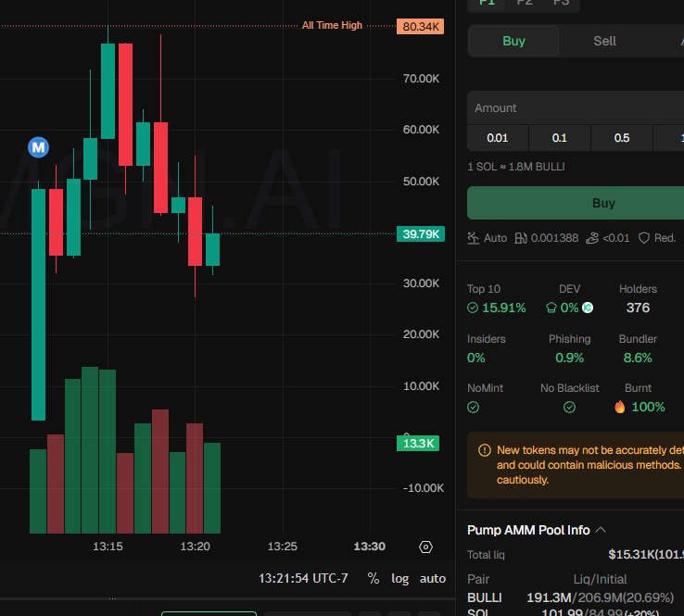Click the 13:15 time axis label
The height and width of the screenshot is (616, 684).
point(108,547)
